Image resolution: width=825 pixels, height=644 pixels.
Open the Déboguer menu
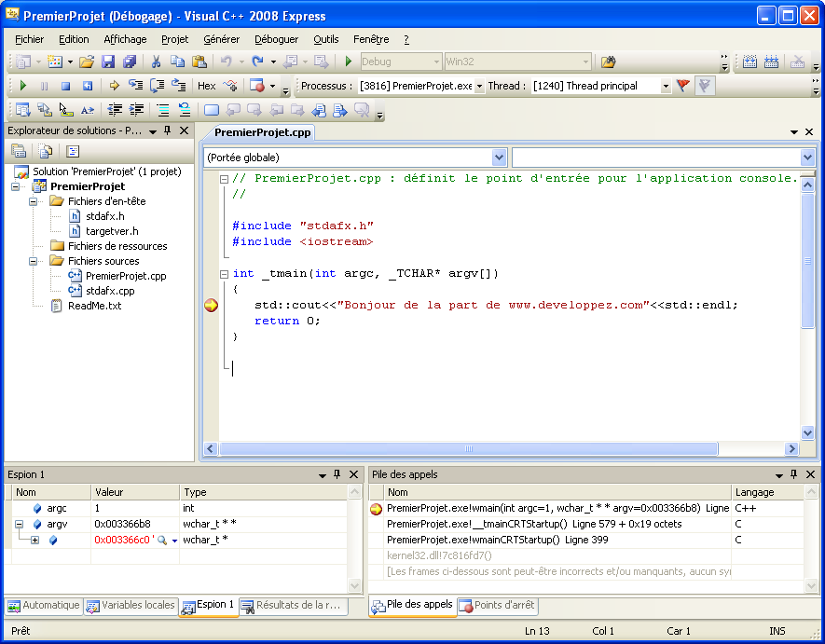coord(276,39)
